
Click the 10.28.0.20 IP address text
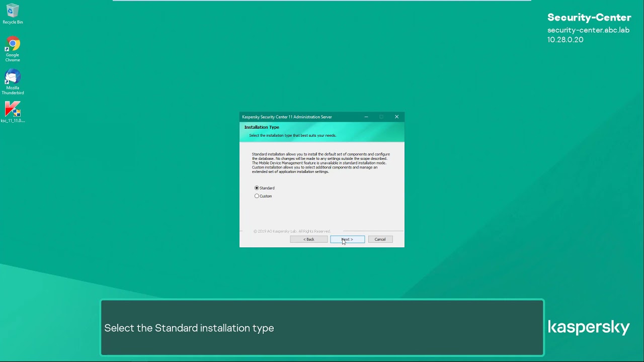[565, 40]
